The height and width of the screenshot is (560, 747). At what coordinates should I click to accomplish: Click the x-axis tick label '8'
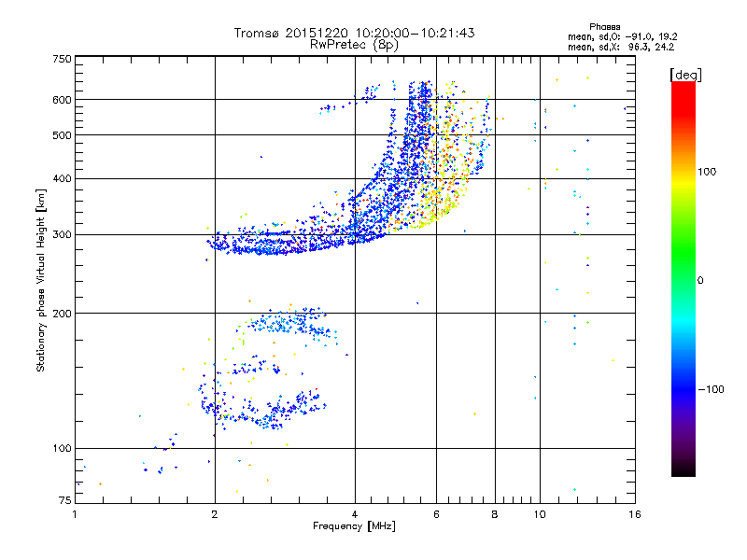[x=495, y=514]
